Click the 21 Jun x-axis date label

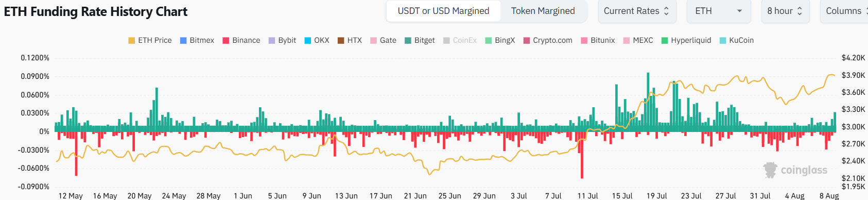[415, 196]
